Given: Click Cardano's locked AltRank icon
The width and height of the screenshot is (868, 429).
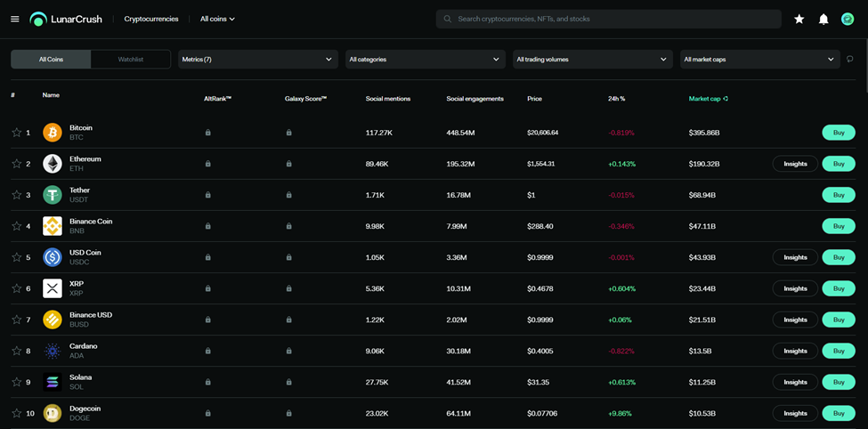Looking at the screenshot, I should click(207, 351).
